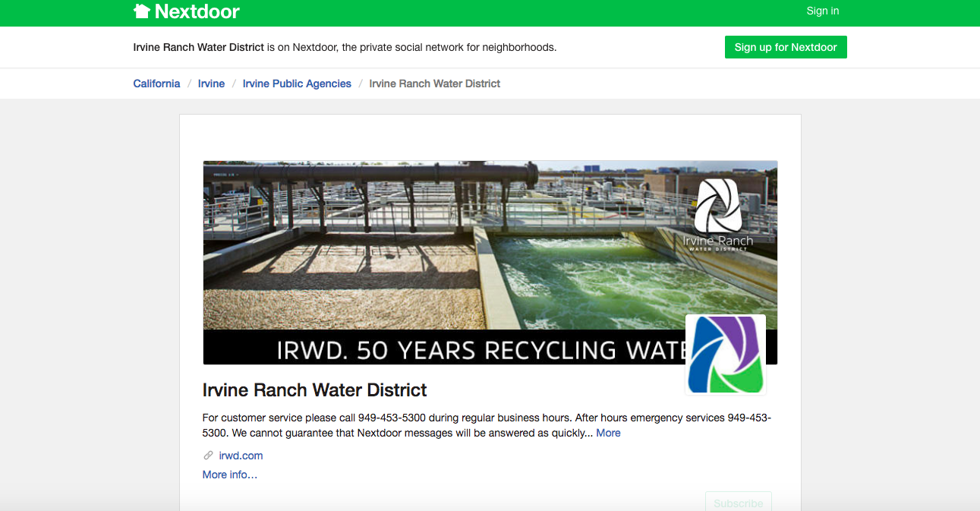Expand More info… section
The height and width of the screenshot is (511, 980).
229,475
